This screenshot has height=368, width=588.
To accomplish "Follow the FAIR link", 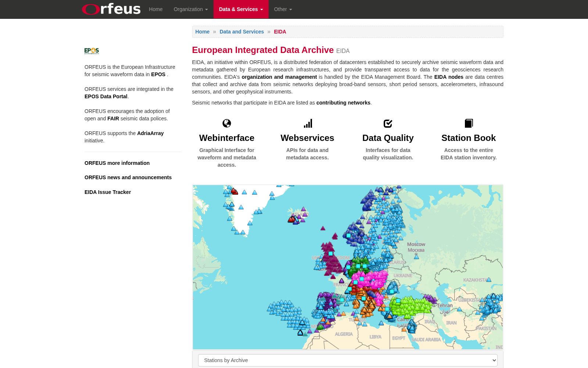I will (113, 118).
